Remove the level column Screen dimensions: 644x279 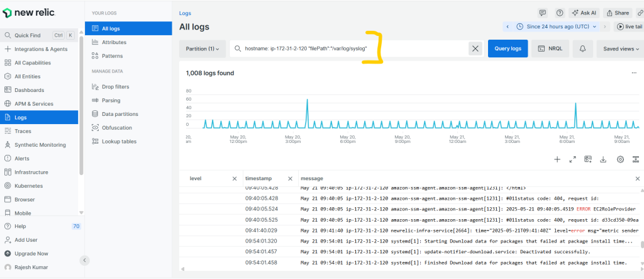click(235, 179)
